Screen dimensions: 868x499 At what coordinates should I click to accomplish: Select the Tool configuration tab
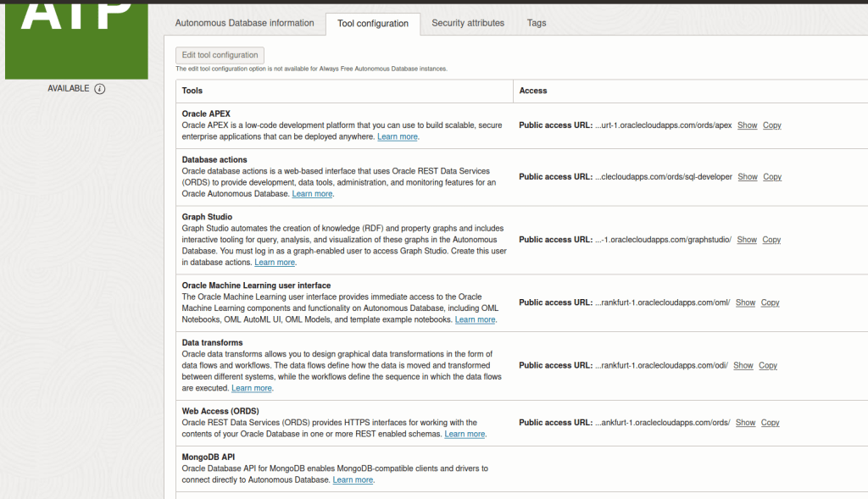point(372,24)
